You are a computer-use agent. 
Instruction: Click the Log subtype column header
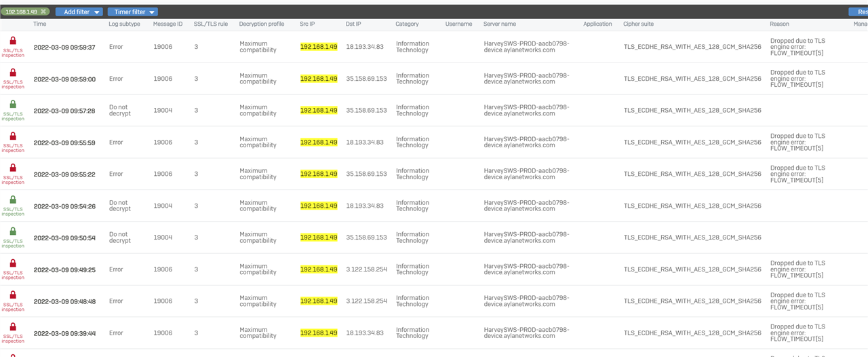[x=124, y=24]
